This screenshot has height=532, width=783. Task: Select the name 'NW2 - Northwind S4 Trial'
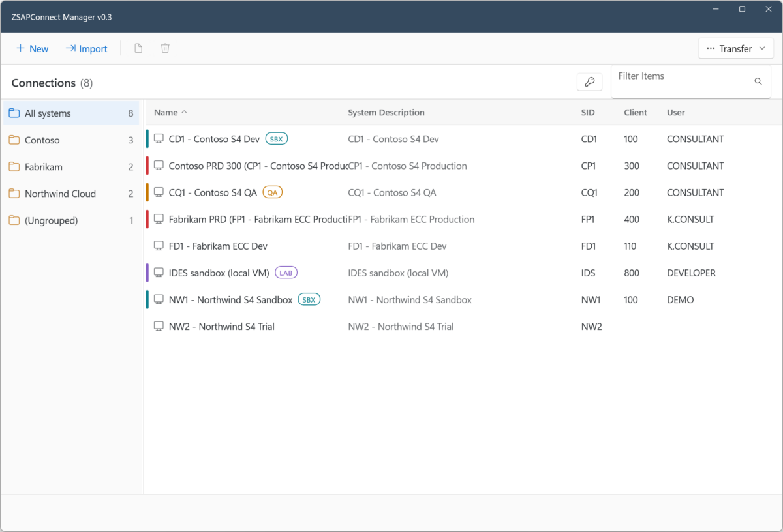tap(222, 327)
